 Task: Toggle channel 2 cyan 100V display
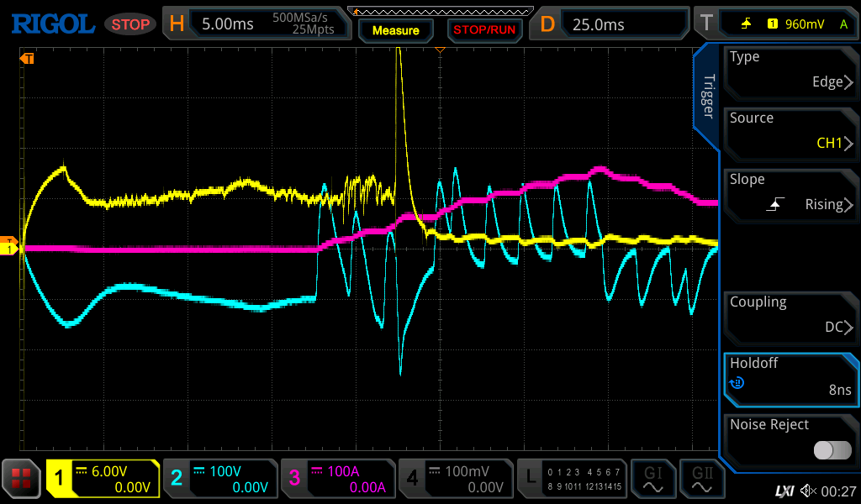pyautogui.click(x=219, y=479)
